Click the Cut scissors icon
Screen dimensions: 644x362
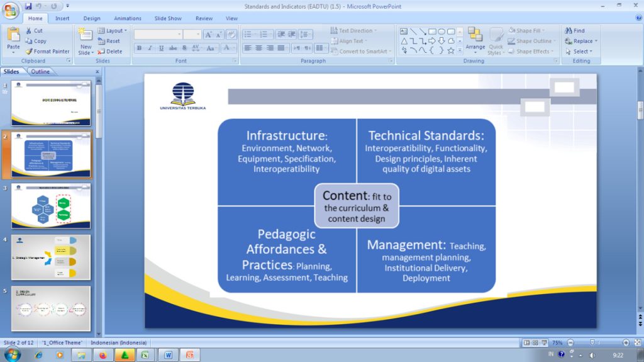[29, 30]
